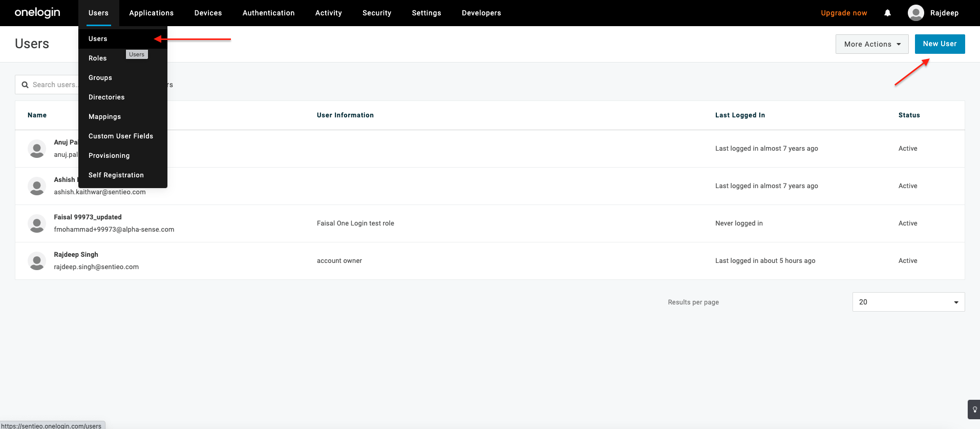
Task: Click the lightbulb help icon
Action: coord(974,410)
